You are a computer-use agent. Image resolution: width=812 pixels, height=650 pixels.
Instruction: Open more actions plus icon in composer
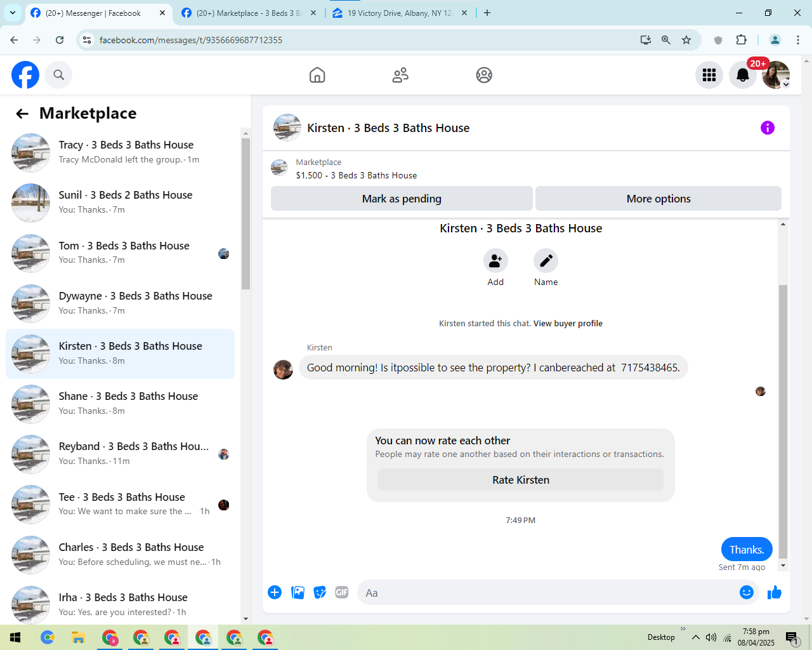click(x=275, y=592)
